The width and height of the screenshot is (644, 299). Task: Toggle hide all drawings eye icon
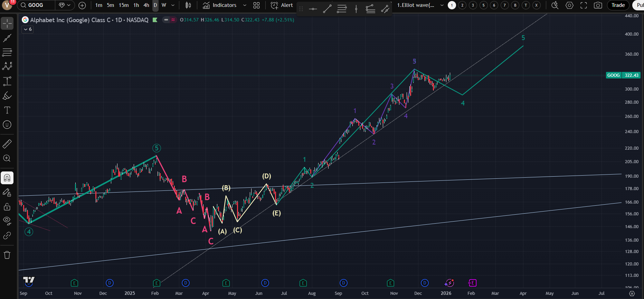pos(7,221)
